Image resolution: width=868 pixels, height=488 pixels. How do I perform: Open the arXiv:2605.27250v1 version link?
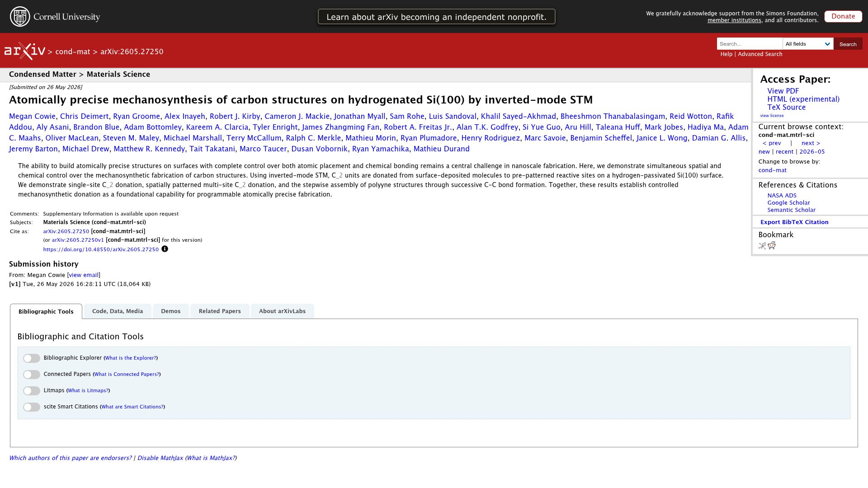78,240
